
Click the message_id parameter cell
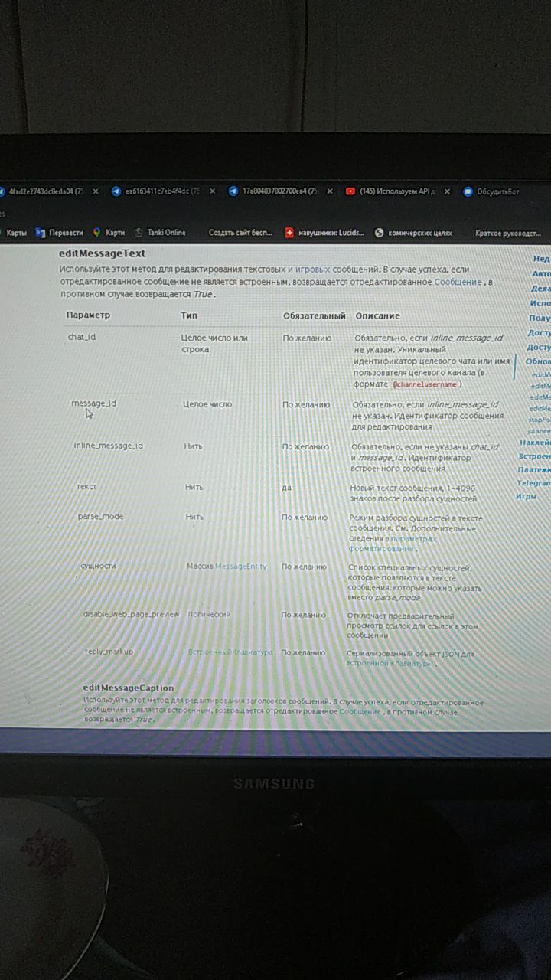93,403
